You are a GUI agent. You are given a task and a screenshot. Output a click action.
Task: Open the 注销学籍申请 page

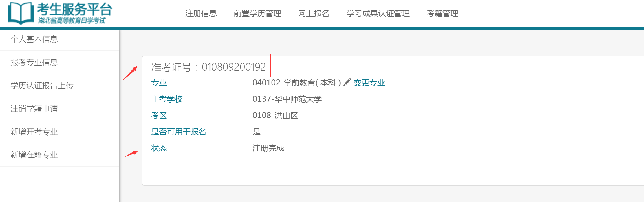[x=34, y=109]
